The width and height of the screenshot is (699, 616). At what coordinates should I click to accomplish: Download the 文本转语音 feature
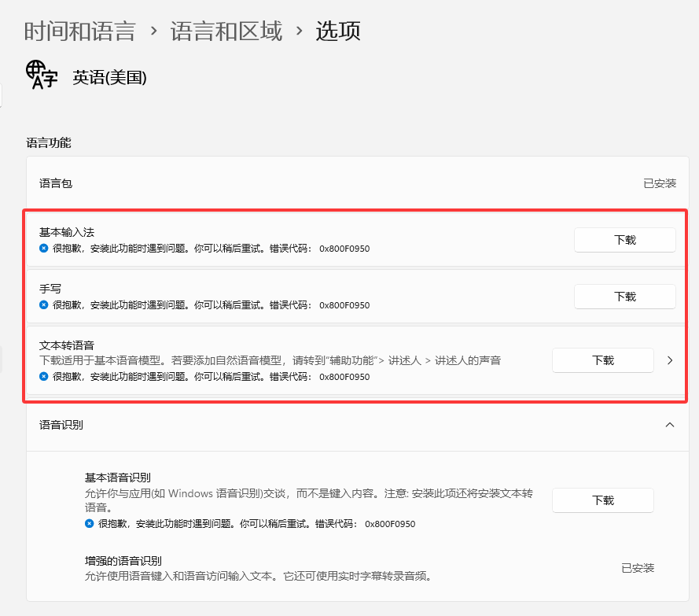(x=602, y=360)
